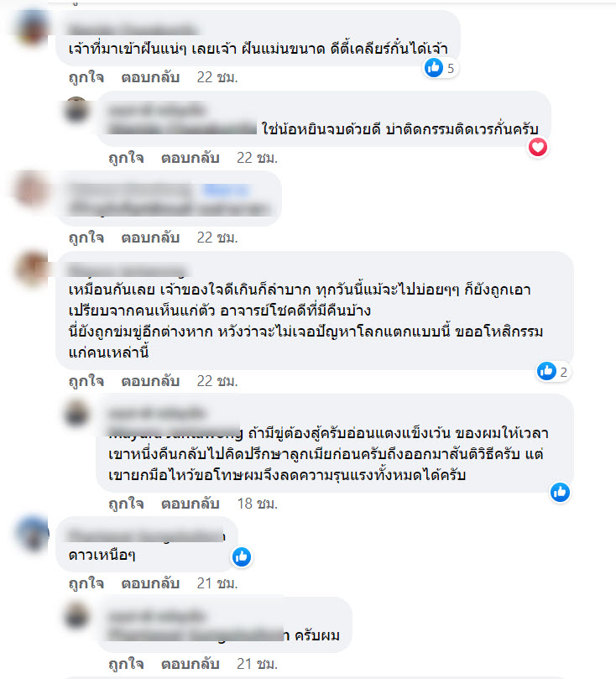Click ตอบกลับ under the first comment
Viewport: 616px width, 679px height.
[150, 77]
